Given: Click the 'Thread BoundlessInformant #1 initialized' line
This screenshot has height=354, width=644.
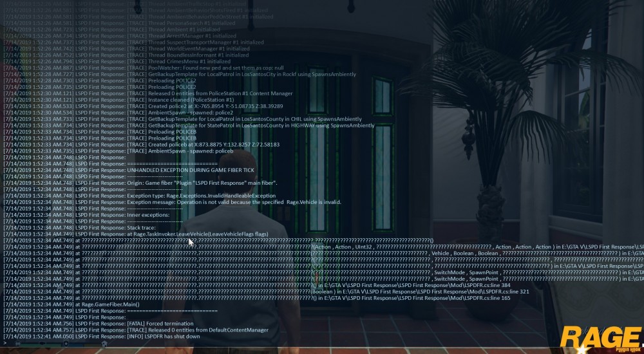Looking at the screenshot, I should (126, 55).
